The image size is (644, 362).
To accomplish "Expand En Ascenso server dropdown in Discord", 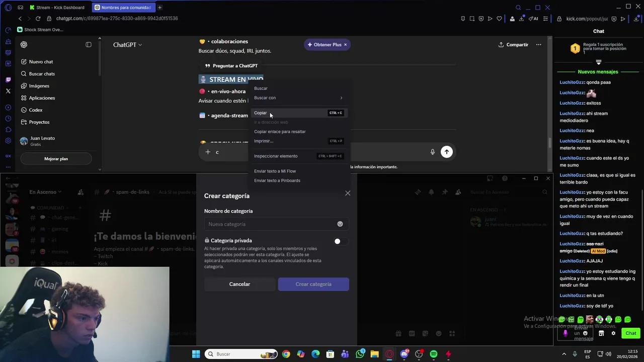I will pyautogui.click(x=45, y=192).
